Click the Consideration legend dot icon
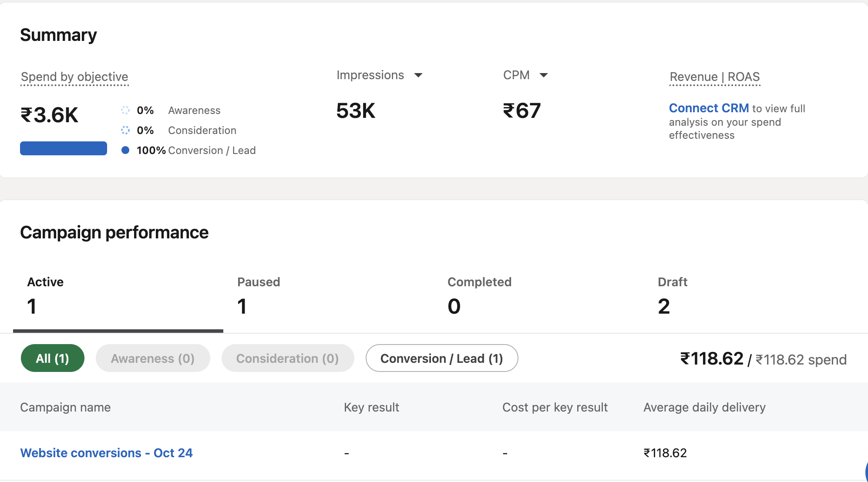The width and height of the screenshot is (868, 482). (125, 130)
